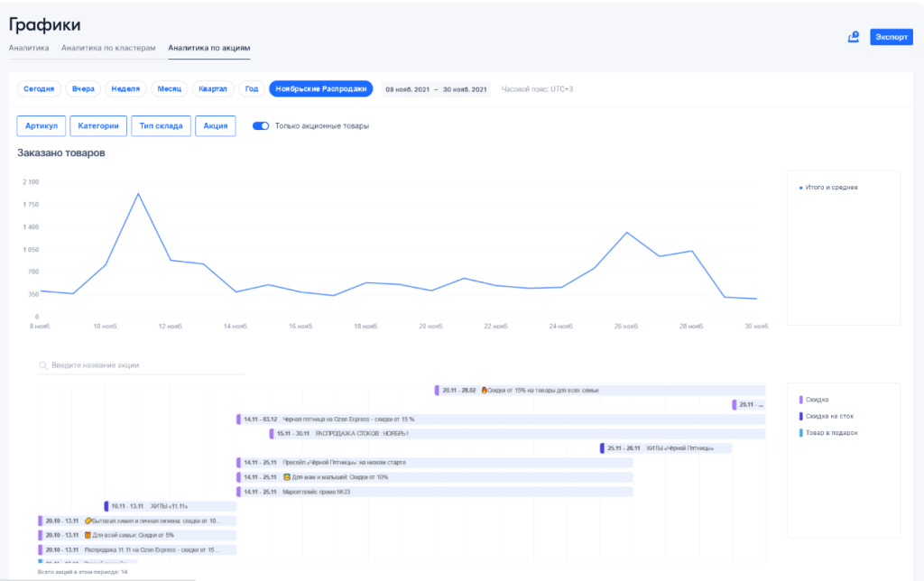This screenshot has height=581, width=924.
Task: Click the blue dot next to Итого и среднее
Action: [x=800, y=188]
